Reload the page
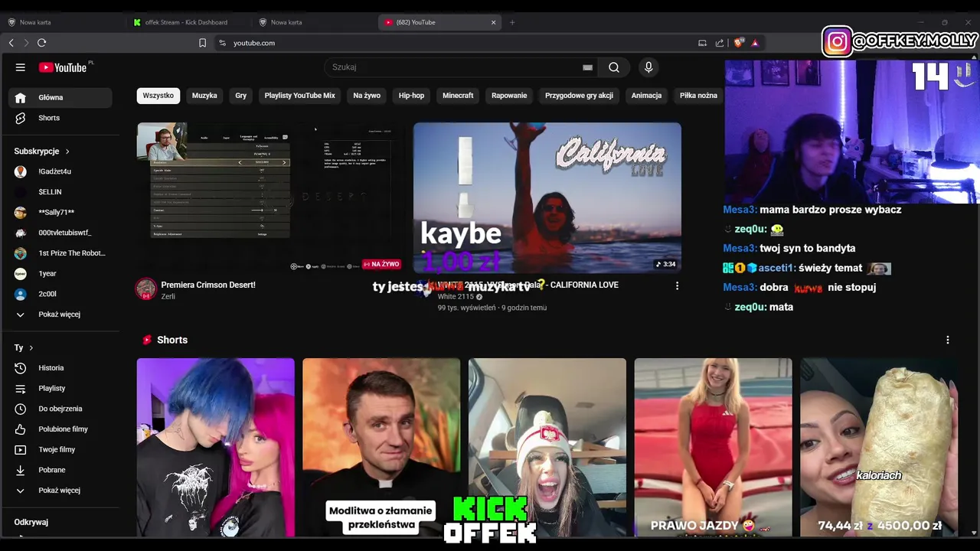This screenshot has width=980, height=551. click(42, 43)
